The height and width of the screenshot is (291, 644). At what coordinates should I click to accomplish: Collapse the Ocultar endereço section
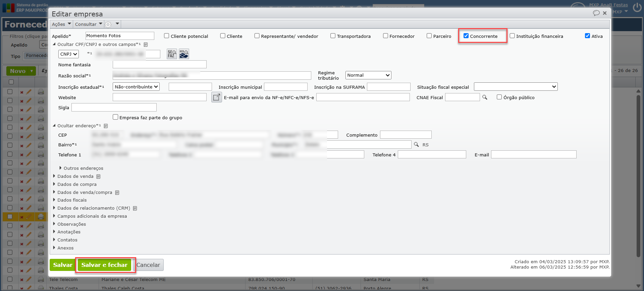54,126
